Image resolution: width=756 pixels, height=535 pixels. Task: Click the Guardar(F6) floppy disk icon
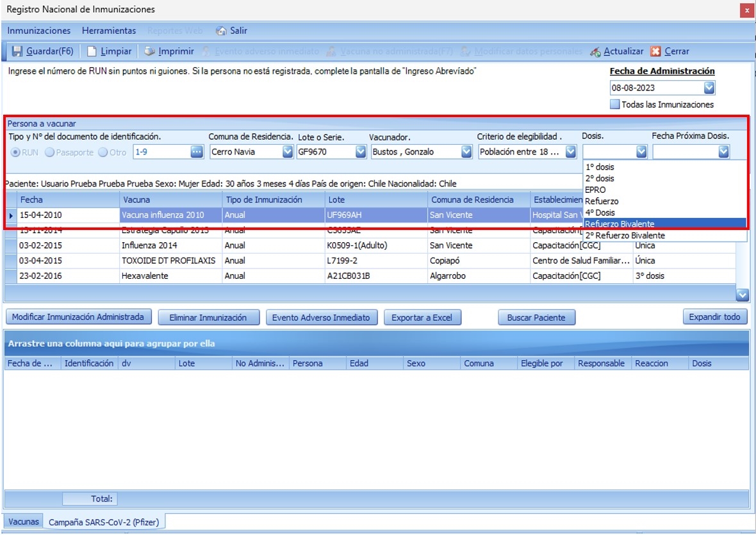[x=17, y=51]
